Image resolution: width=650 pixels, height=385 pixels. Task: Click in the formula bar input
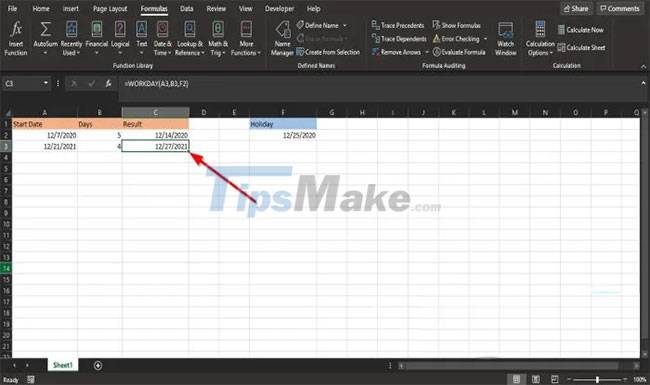click(x=377, y=84)
